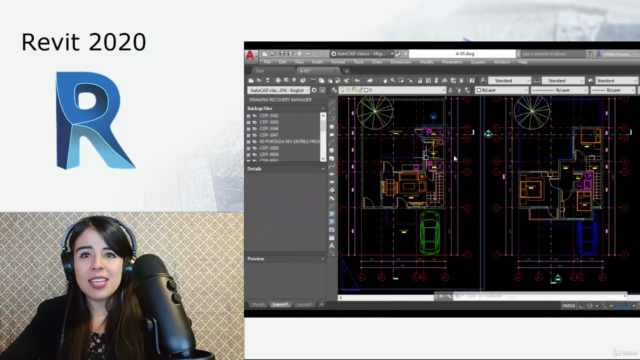Click the New drawing icon in the Standard toolbar
Image resolution: width=640 pixels, height=360 pixels.
point(251,80)
